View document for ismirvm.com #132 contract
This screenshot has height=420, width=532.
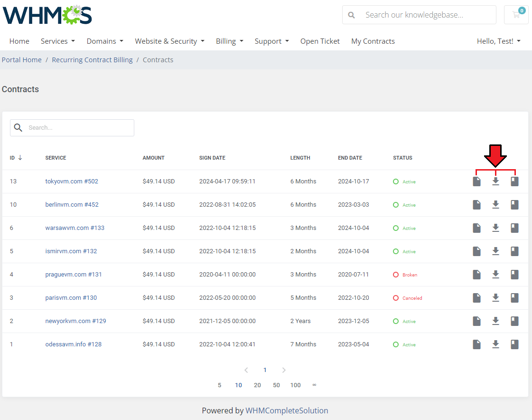point(476,251)
